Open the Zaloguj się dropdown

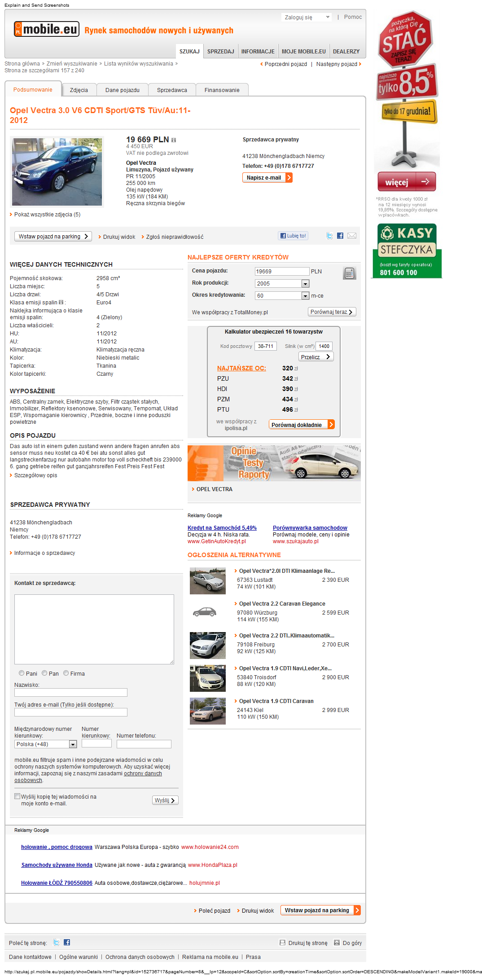point(307,17)
